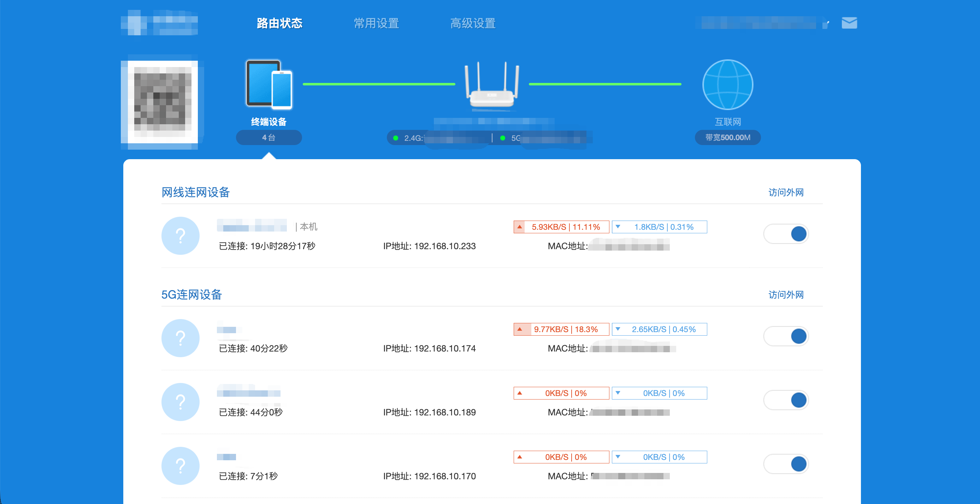980x504 pixels.
Task: Switch to 高级设置 tab
Action: pos(473,23)
